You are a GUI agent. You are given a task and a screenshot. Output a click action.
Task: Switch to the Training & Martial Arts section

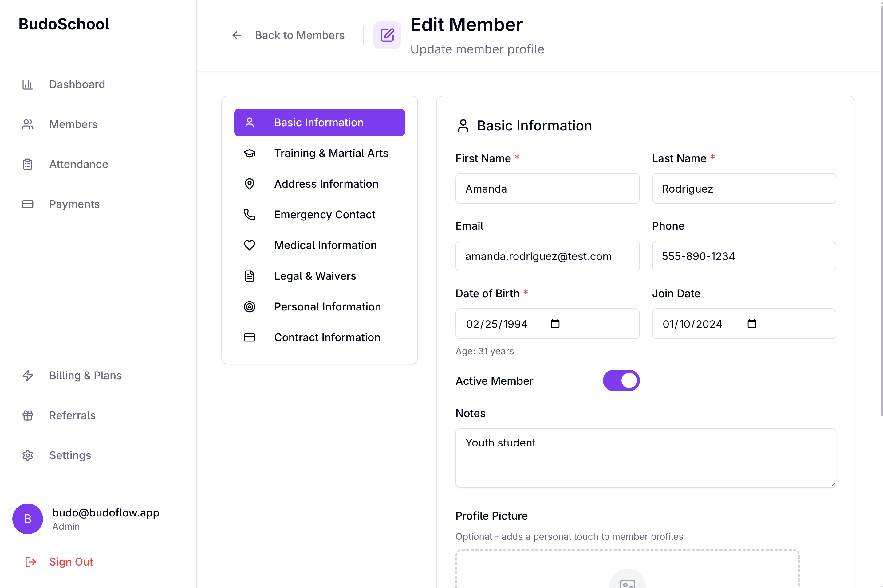331,153
